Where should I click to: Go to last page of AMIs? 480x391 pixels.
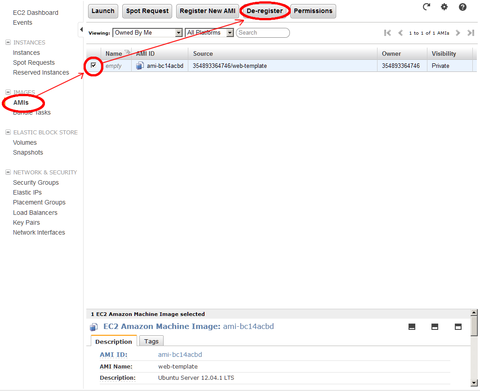[x=471, y=33]
